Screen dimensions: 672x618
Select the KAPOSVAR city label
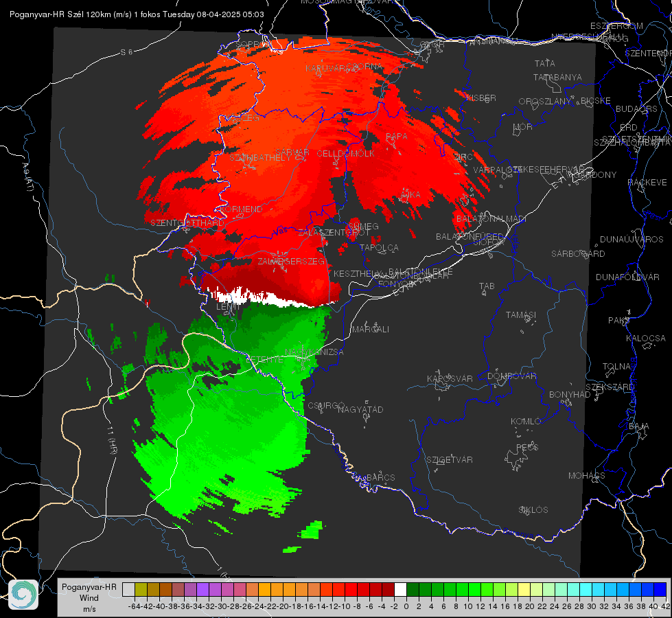click(x=450, y=378)
